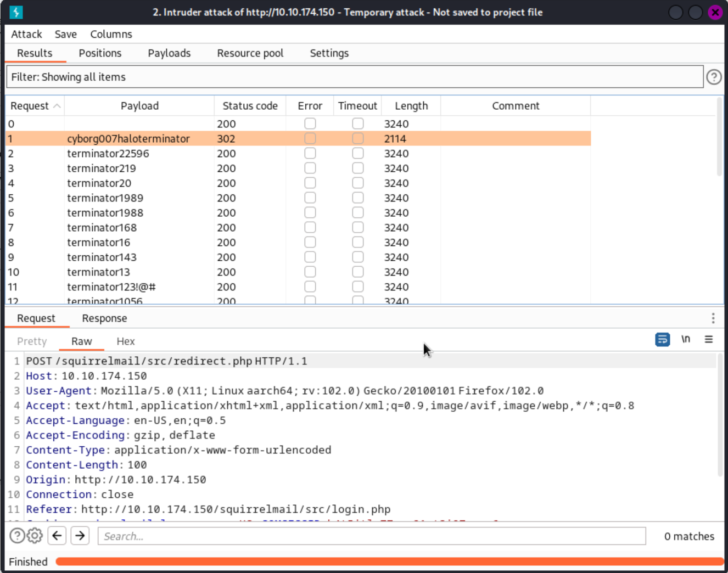Click the 0 matches label
The image size is (728, 573).
tap(689, 536)
